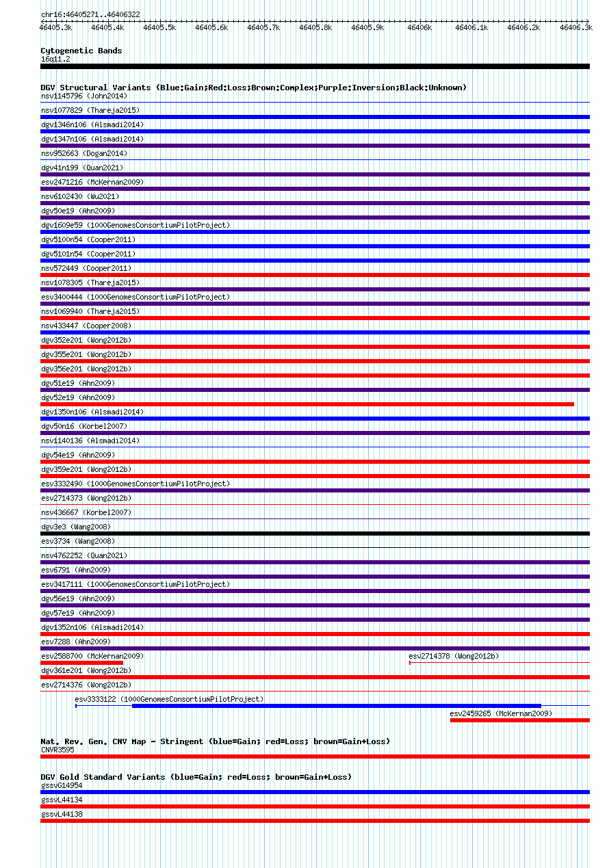Viewport: 609px width, 868px height.
Task: Open variant nsv952663 (Dogan2014)
Action: (84, 153)
